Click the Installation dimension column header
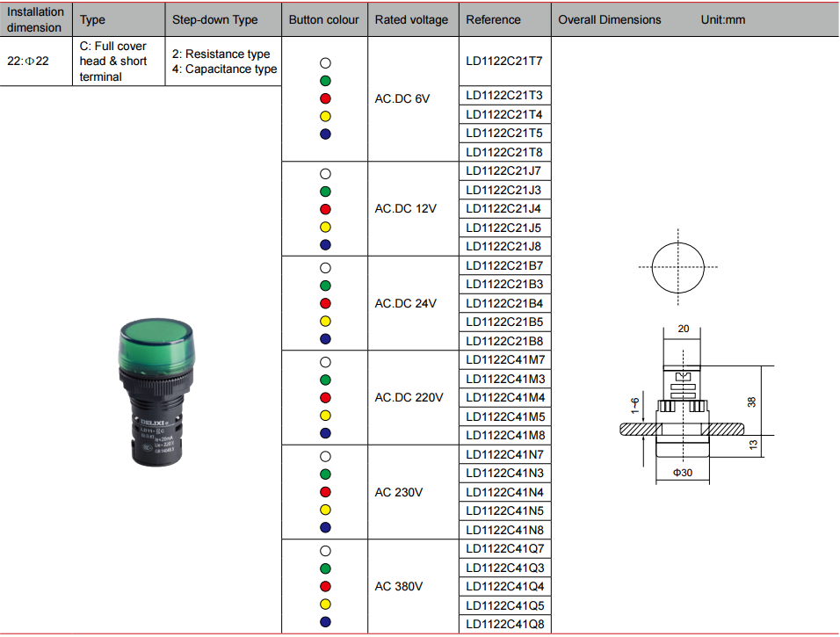 [36, 19]
